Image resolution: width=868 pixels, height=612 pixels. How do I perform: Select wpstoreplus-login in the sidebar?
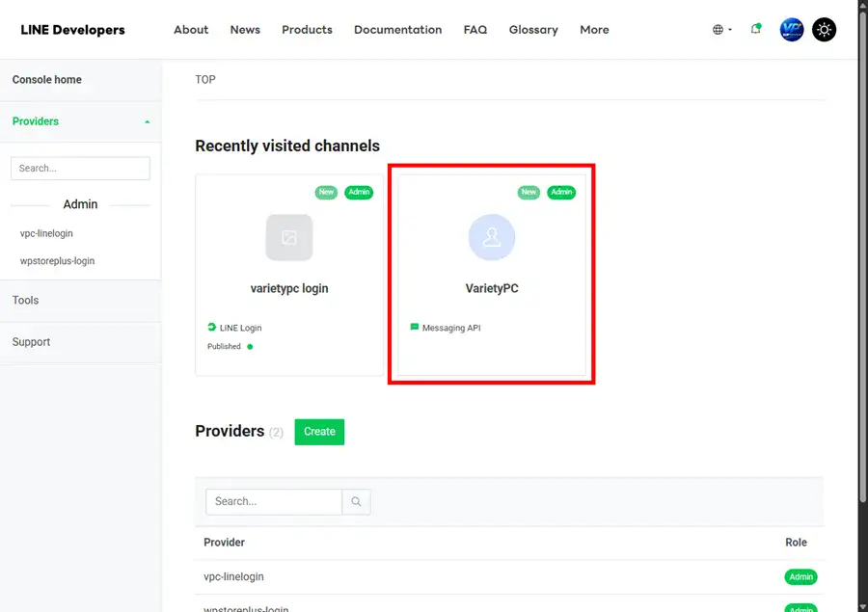coord(57,261)
